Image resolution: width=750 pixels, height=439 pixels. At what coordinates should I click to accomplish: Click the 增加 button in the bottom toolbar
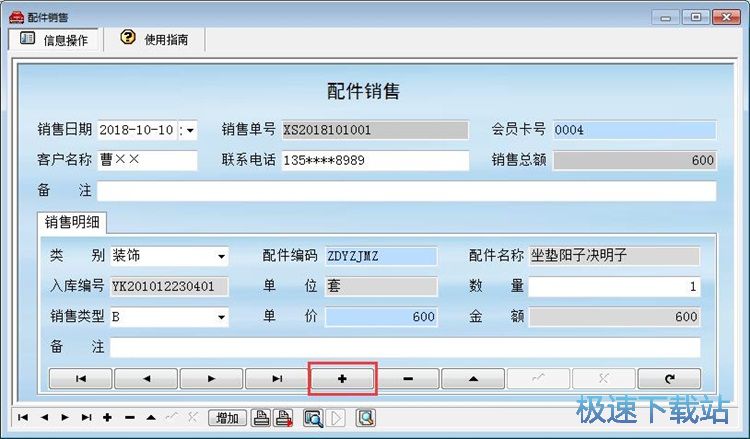coord(227,418)
